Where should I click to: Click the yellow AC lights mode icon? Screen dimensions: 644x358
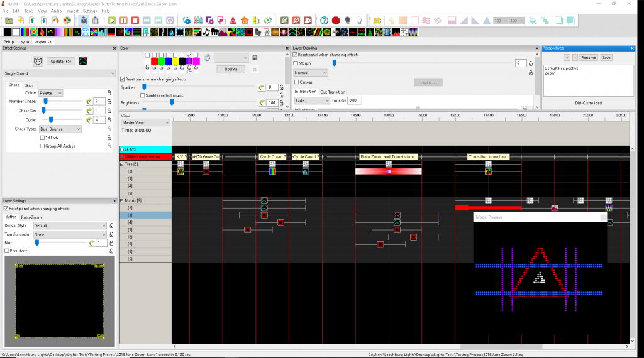coord(377,21)
